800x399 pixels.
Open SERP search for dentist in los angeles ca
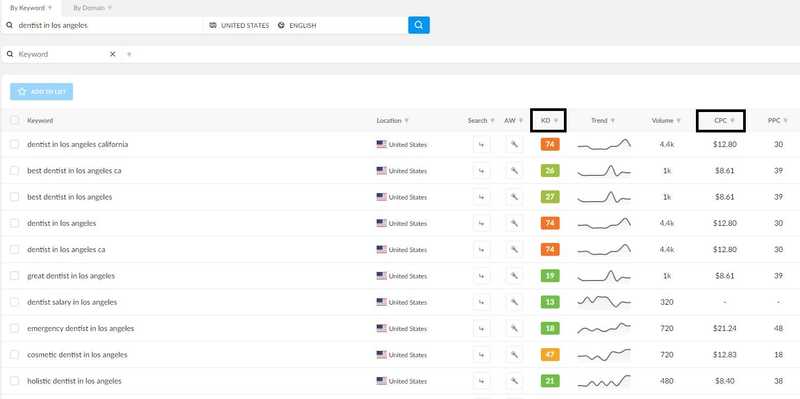coord(481,250)
